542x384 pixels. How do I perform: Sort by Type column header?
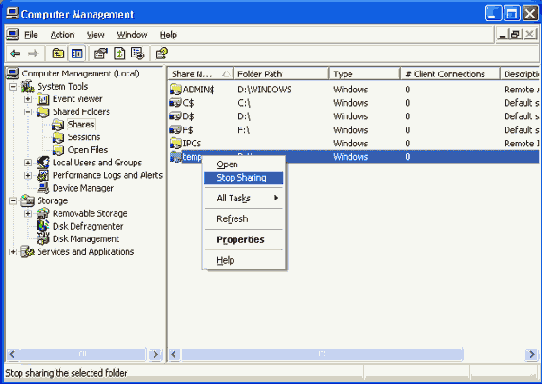364,74
